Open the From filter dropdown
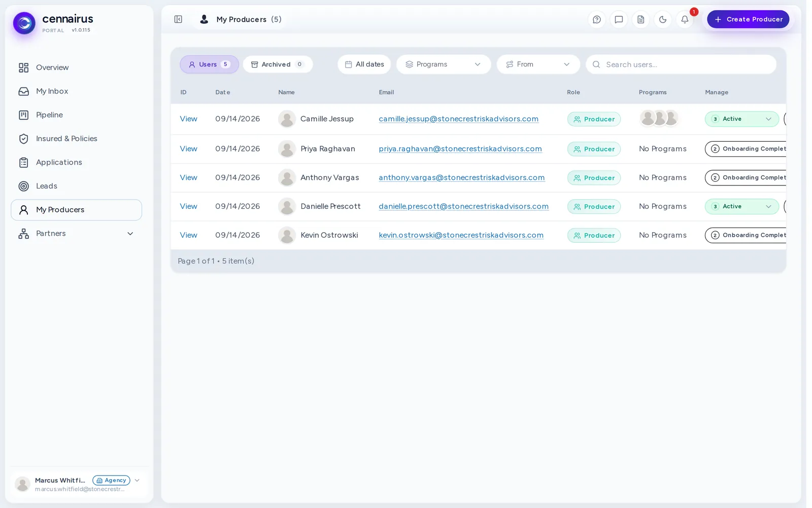812x508 pixels. (538, 65)
